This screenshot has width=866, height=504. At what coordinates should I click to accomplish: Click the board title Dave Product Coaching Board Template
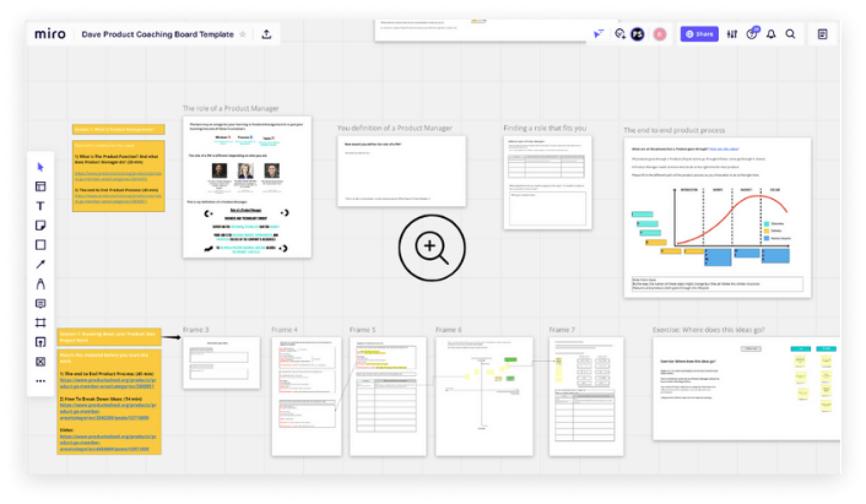[x=158, y=34]
